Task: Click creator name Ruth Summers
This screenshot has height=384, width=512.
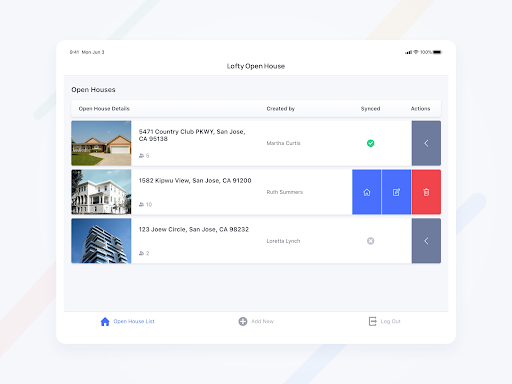Action: point(285,192)
